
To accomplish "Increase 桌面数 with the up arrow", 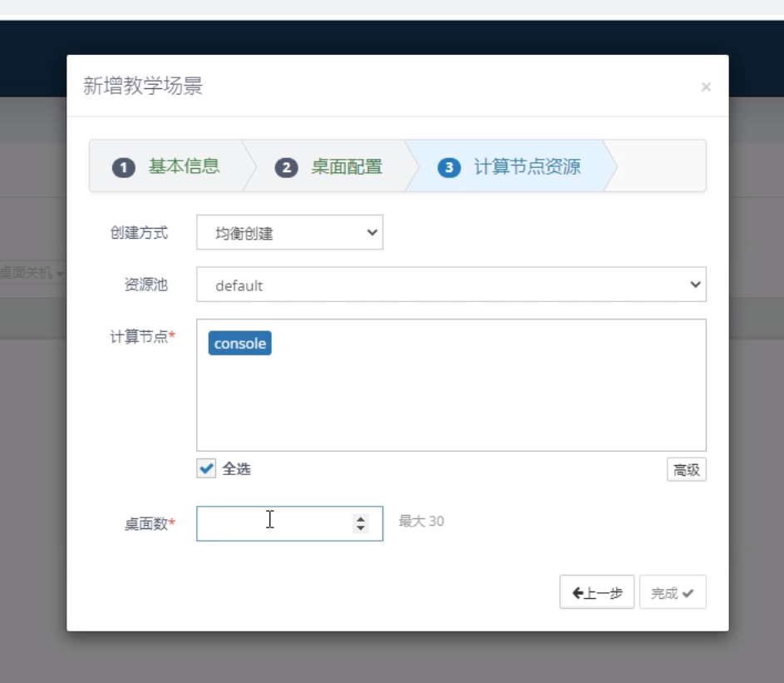I will pos(361,518).
